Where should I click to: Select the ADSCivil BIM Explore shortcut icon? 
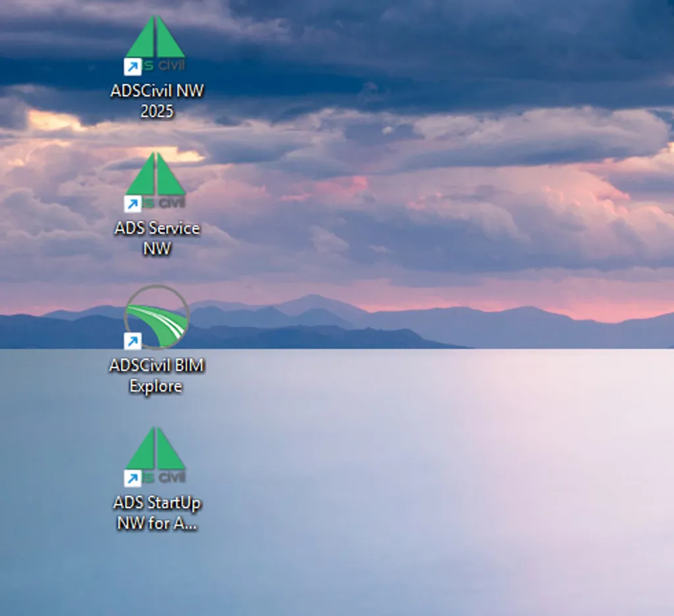tap(155, 317)
